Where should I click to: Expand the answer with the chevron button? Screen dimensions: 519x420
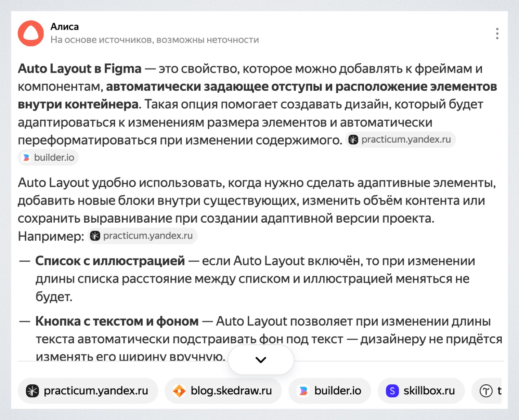click(x=261, y=360)
